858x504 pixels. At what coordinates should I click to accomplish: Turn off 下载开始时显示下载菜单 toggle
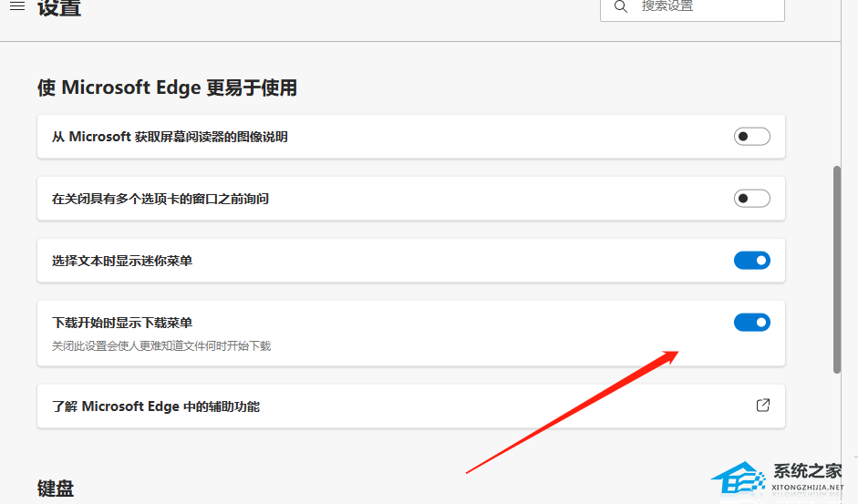pos(752,323)
